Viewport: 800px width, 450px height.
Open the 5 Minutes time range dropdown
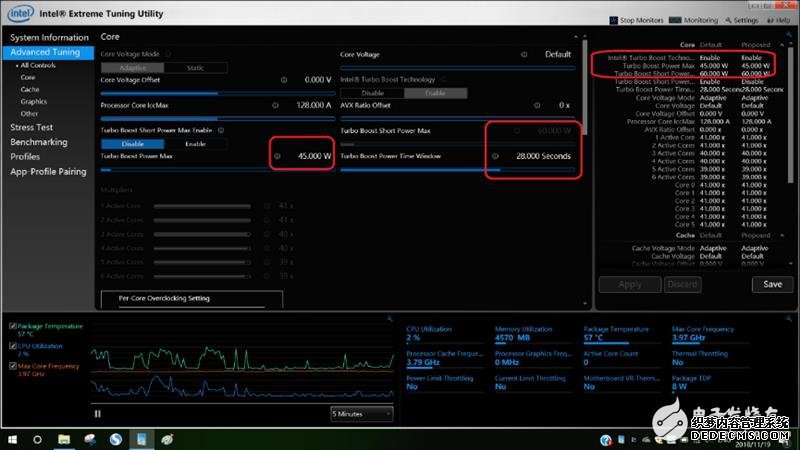point(362,414)
